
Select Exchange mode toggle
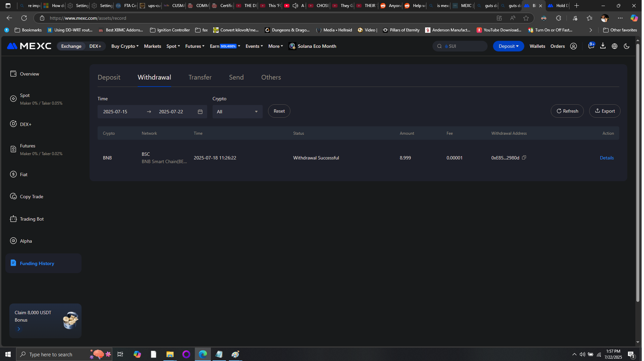(72, 46)
